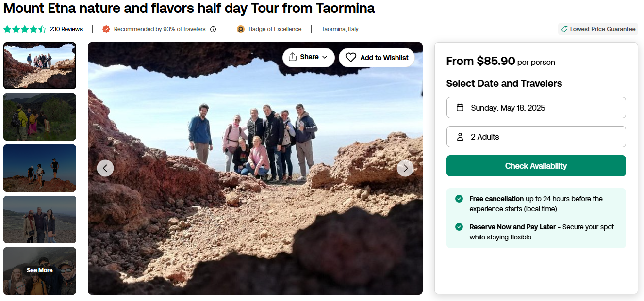Open the Sunday, May 18, 2025 date selector

536,108
